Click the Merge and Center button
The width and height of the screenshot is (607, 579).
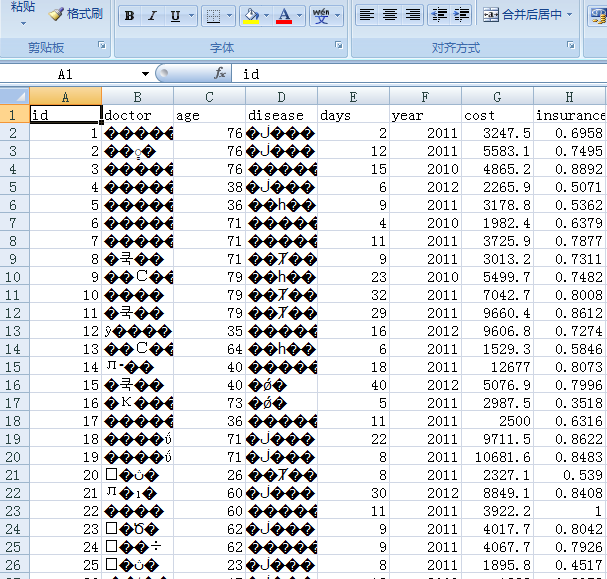(x=527, y=15)
